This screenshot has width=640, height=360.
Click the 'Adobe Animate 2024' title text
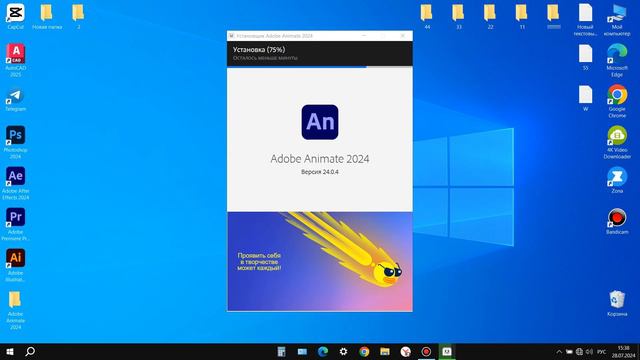coord(320,159)
